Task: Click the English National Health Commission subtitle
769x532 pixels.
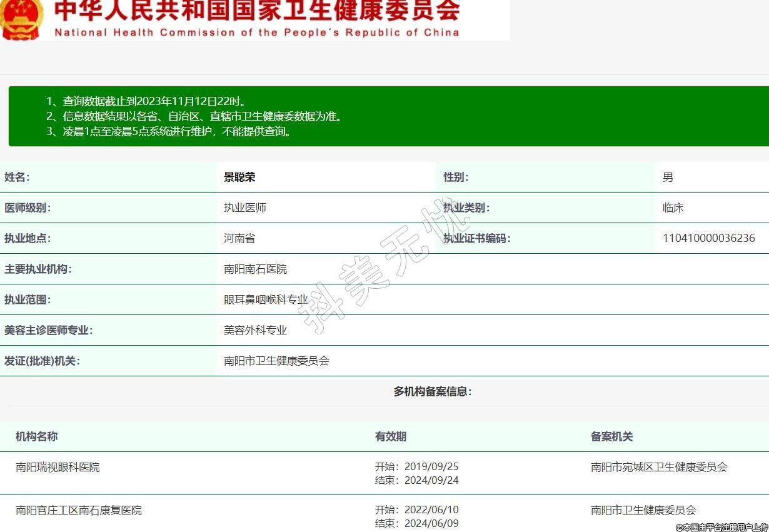Action: coord(257,33)
